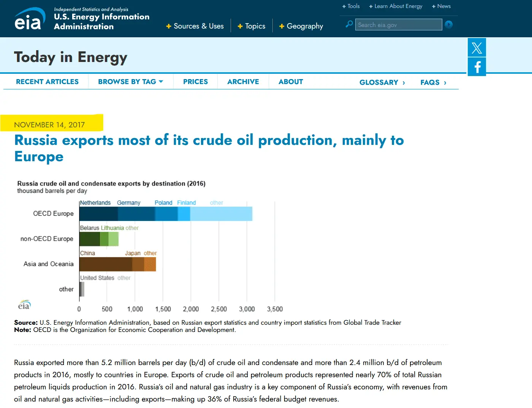Image resolution: width=532 pixels, height=408 pixels.
Task: Expand the Topics menu
Action: tap(252, 26)
